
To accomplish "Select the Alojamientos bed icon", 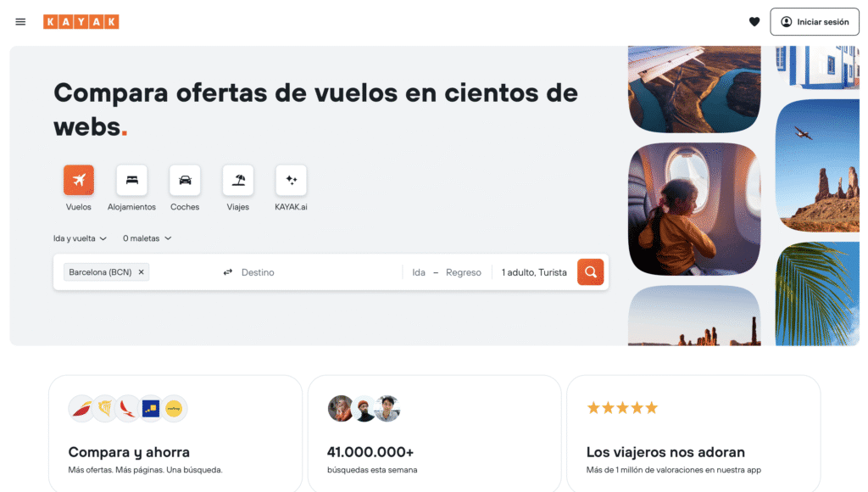I will [x=131, y=180].
